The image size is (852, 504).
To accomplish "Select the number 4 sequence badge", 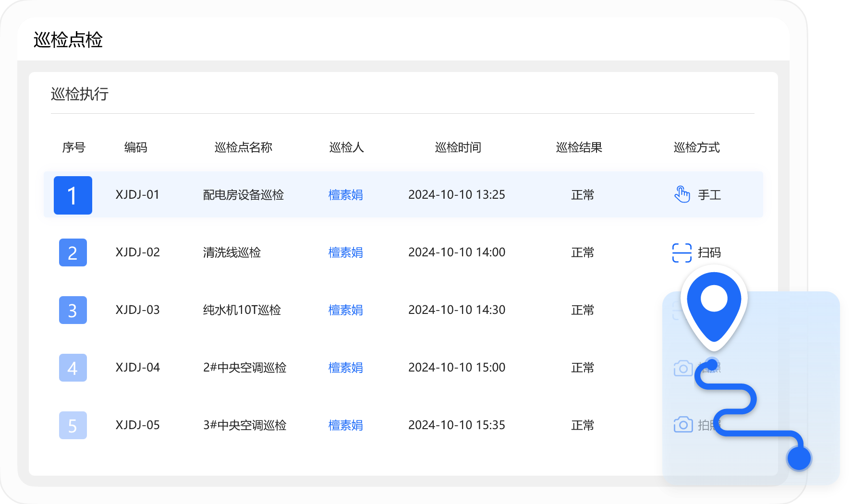I will coord(73,368).
